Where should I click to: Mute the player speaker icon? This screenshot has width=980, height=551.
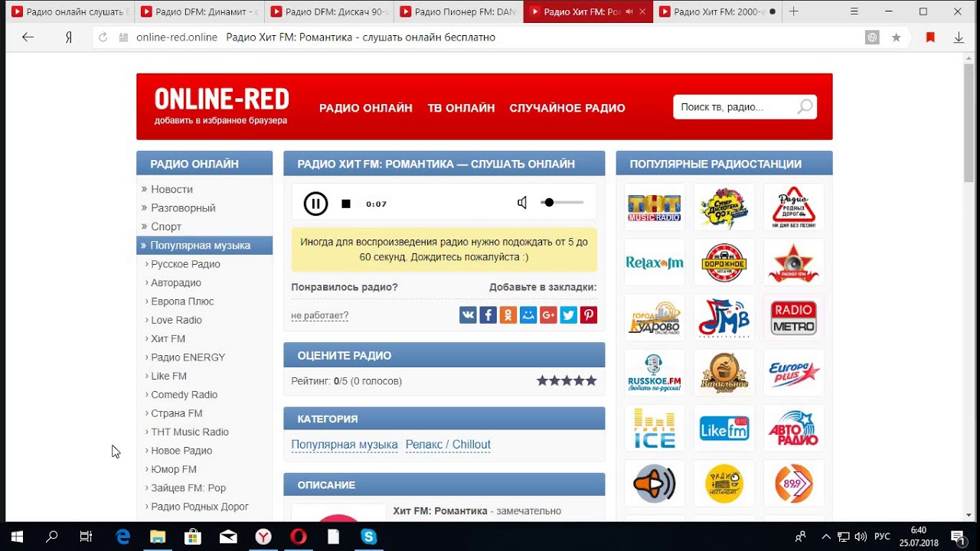click(522, 203)
